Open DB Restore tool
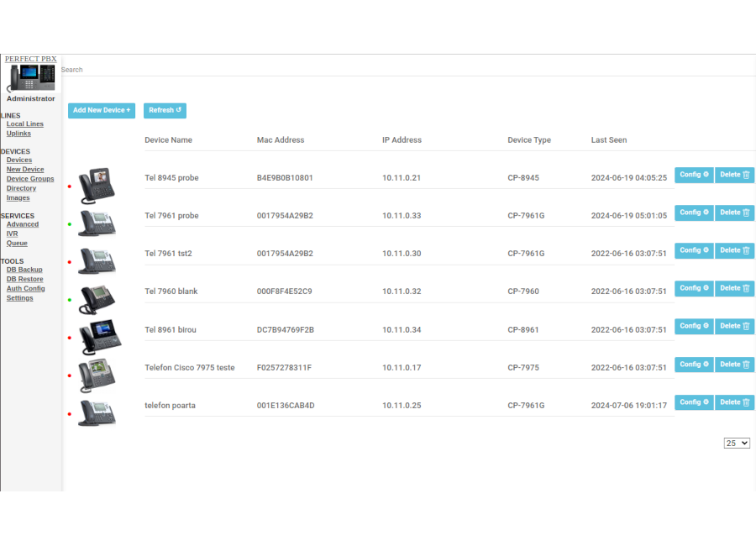 click(24, 279)
